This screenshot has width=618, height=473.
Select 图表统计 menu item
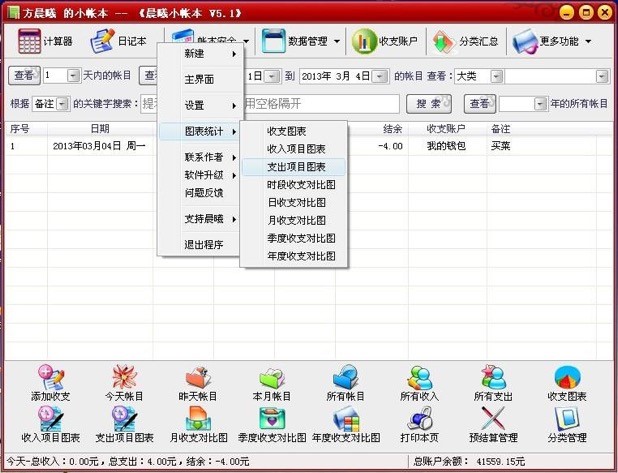tap(199, 131)
